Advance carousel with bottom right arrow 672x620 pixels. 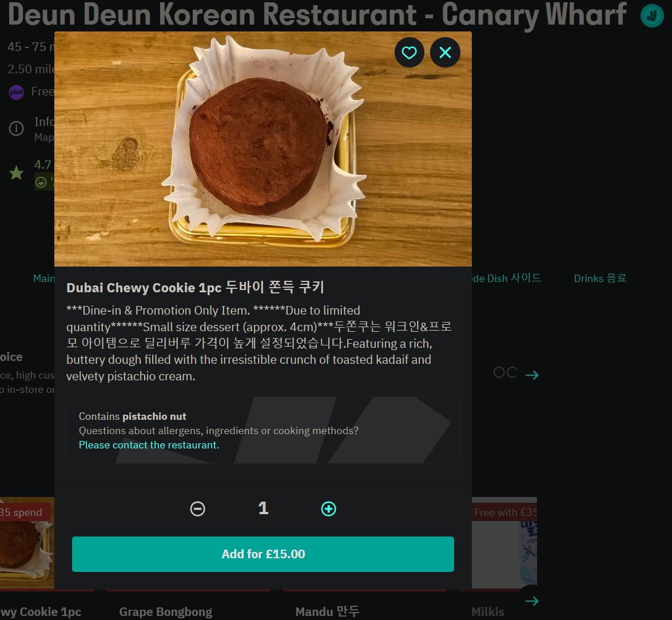point(532,601)
